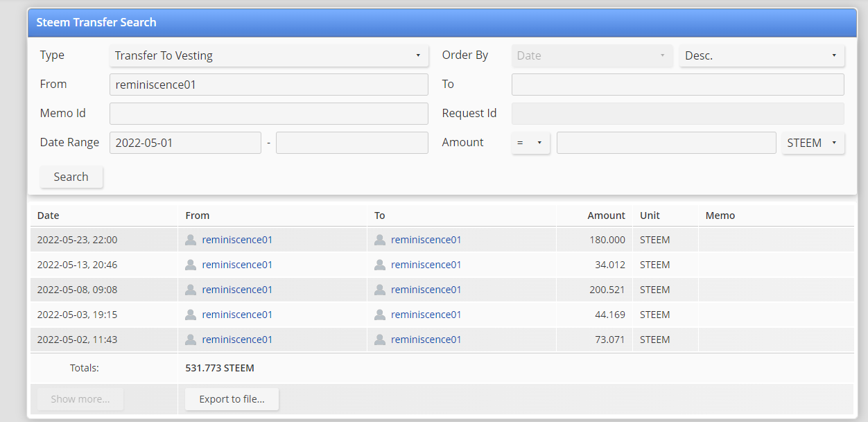Image resolution: width=868 pixels, height=422 pixels.
Task: Open To reminiscence01 link in 2022-05-08 row
Action: pyautogui.click(x=426, y=290)
